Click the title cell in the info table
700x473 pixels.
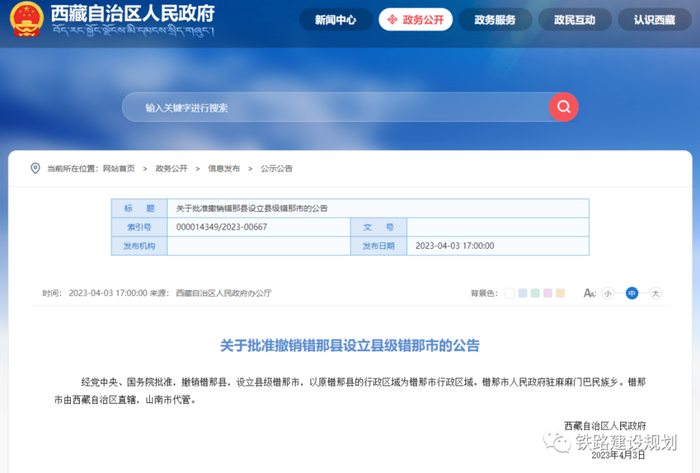click(x=378, y=208)
